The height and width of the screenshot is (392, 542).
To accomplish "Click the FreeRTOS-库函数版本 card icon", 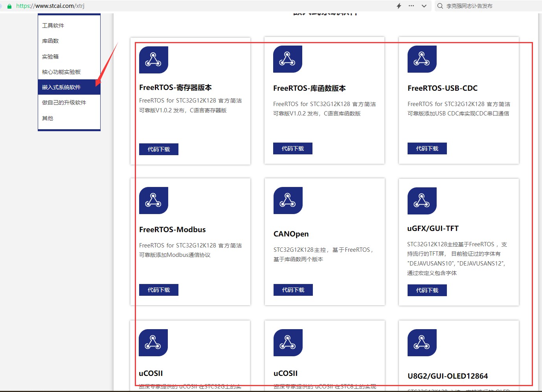I will (288, 59).
